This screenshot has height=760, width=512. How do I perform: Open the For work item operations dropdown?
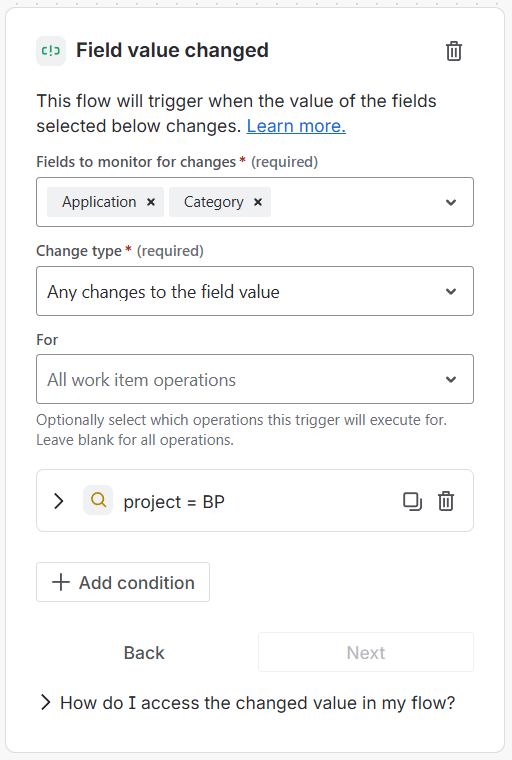pos(255,380)
